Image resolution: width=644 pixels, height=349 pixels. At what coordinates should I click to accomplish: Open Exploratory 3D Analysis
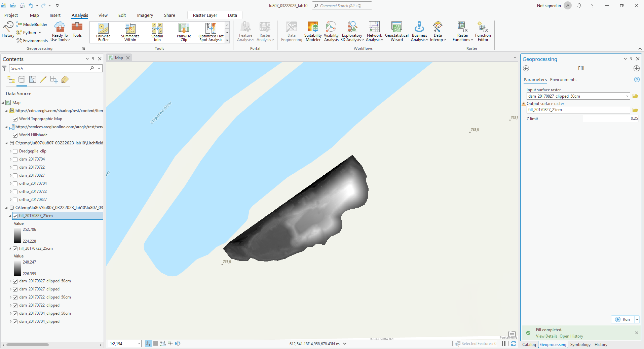(x=352, y=32)
